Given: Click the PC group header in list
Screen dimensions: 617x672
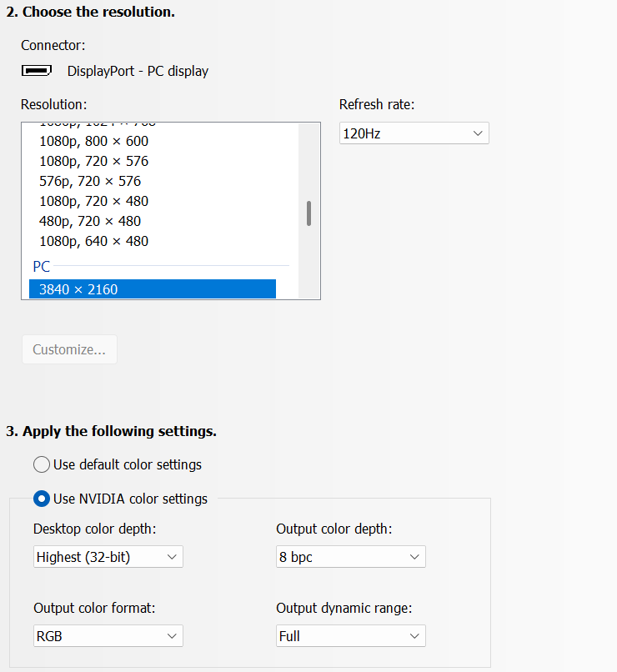Looking at the screenshot, I should (42, 267).
